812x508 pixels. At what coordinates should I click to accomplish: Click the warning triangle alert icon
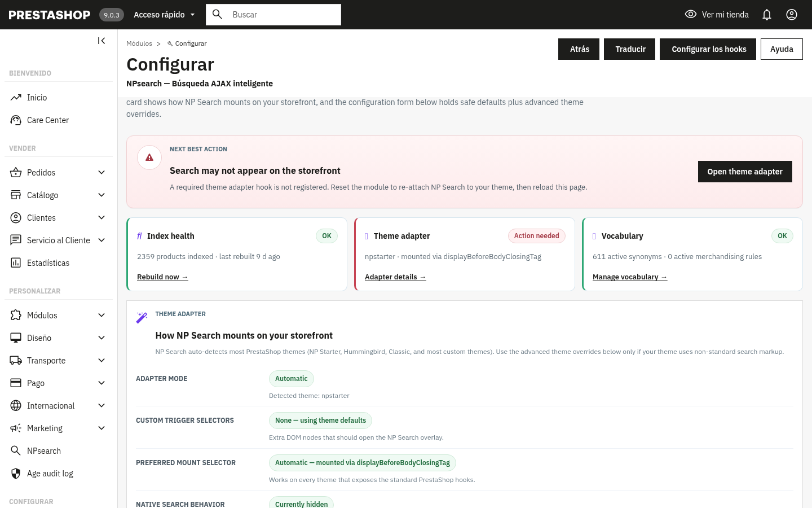click(x=149, y=157)
